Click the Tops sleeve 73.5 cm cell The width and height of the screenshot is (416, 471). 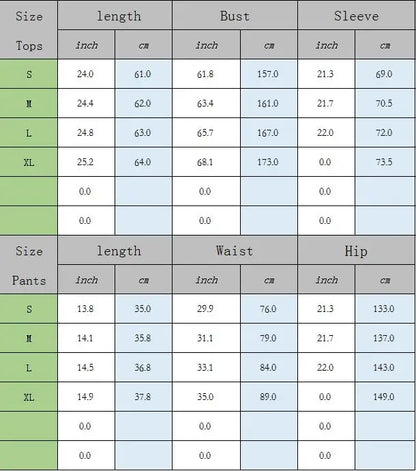coord(385,162)
